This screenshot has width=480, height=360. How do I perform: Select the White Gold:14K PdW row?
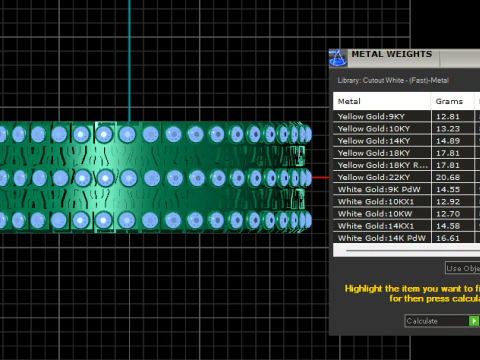point(407,238)
